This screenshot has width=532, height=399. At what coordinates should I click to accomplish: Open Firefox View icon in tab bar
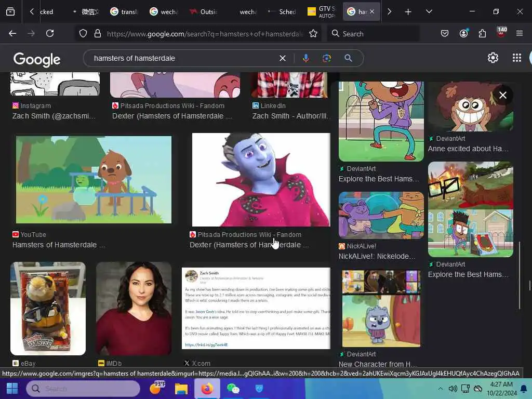tap(10, 12)
